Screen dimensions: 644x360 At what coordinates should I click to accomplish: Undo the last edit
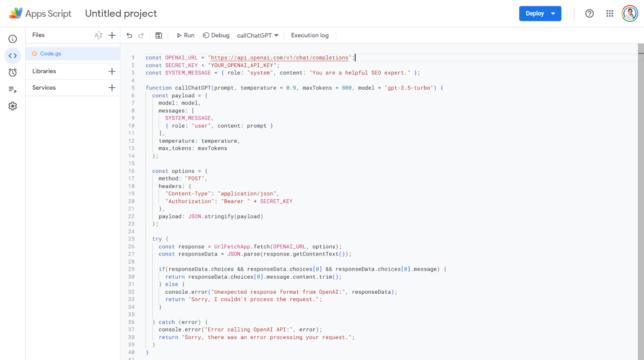tap(130, 35)
